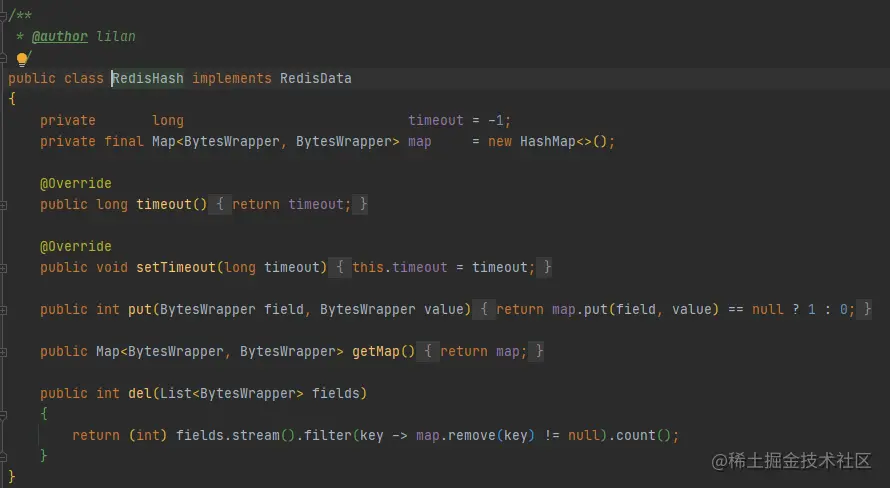890x488 pixels.
Task: Click the "(int)" cast in return statement
Action: coord(148,435)
